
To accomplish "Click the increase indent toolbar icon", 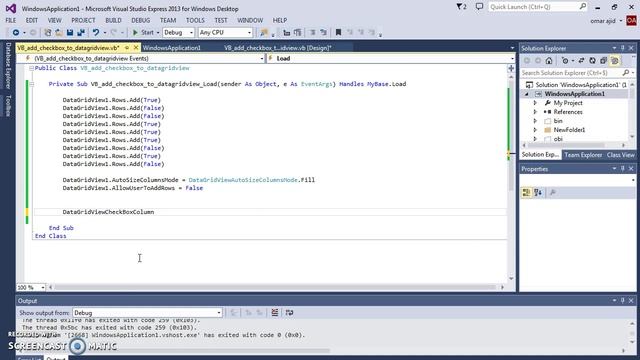I will [298, 32].
